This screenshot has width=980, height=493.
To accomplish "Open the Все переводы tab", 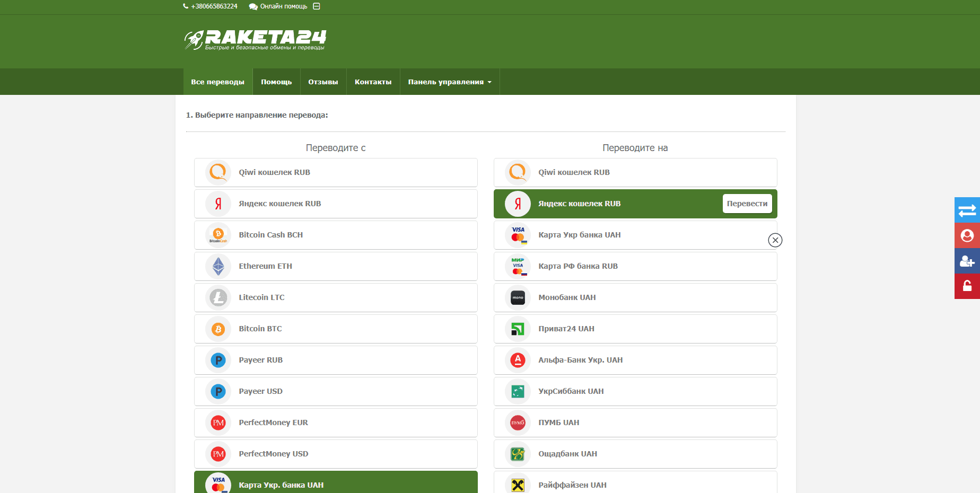I will tap(217, 82).
